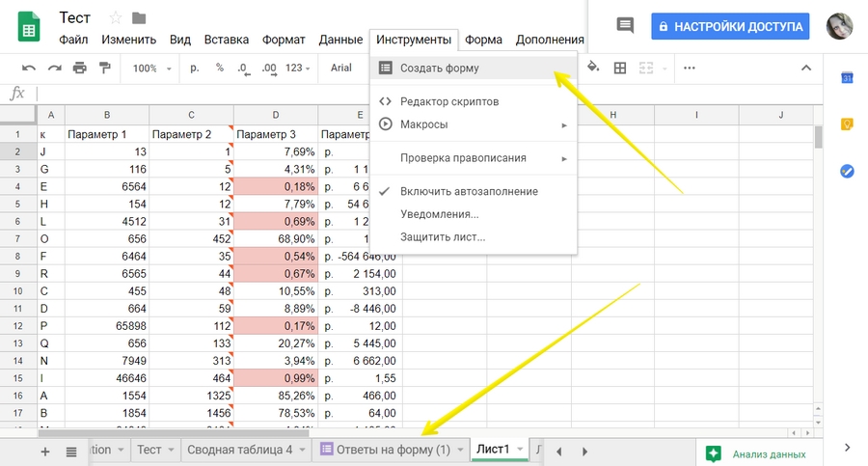868x466 pixels.
Task: Open comments history icon
Action: [625, 26]
